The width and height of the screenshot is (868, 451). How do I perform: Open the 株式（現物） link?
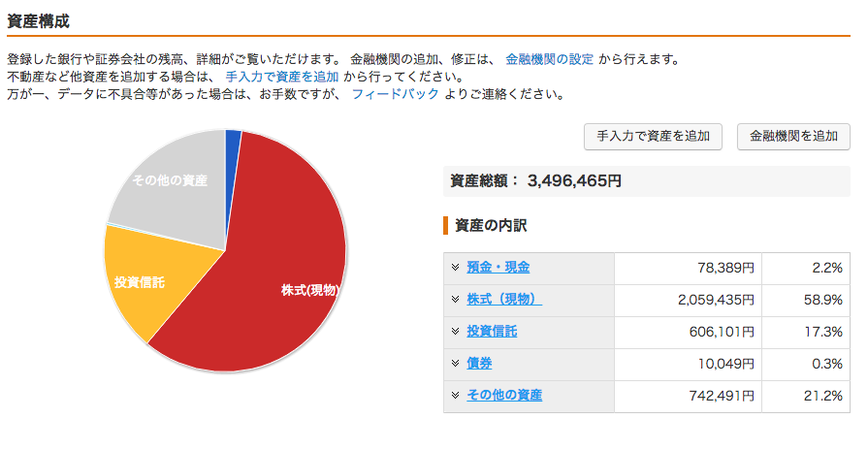(504, 300)
